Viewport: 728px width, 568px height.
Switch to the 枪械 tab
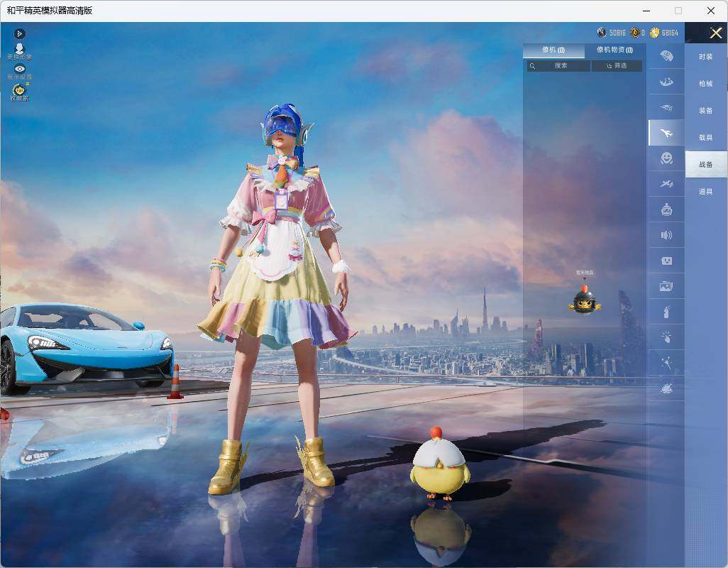(x=706, y=84)
